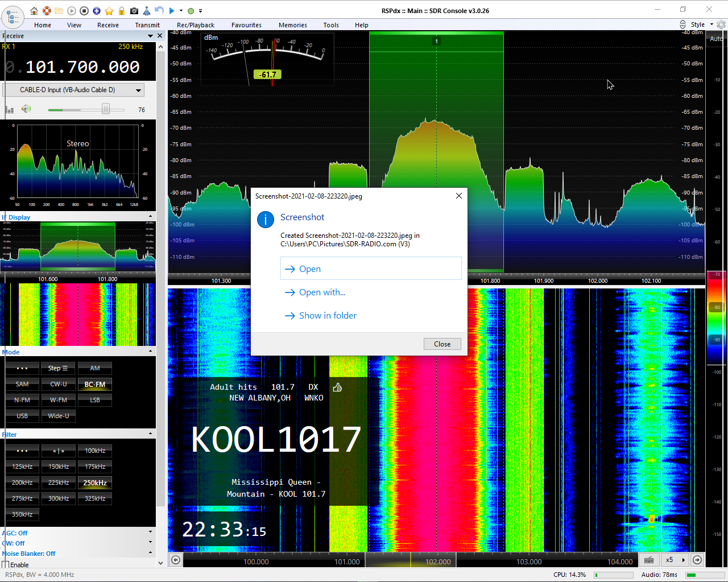
Task: Click the padlock lock icon
Action: coord(122,11)
